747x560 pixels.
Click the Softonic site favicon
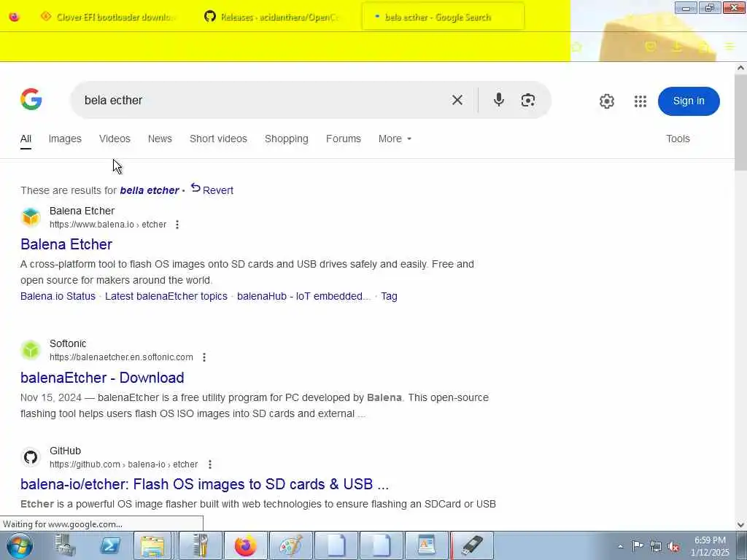(31, 350)
